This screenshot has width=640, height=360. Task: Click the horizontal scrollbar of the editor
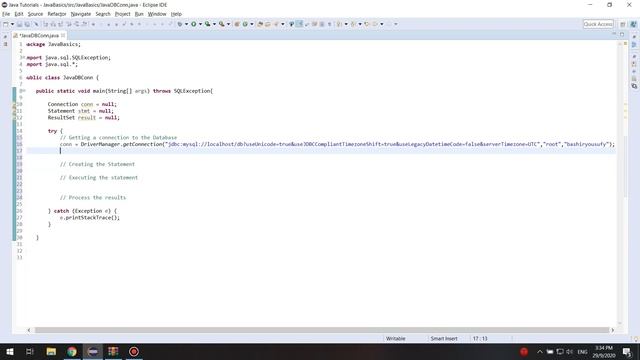point(322,330)
